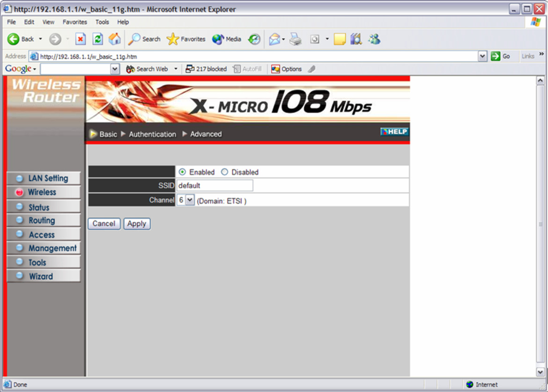Open the Search Web dropdown arrow

click(176, 69)
